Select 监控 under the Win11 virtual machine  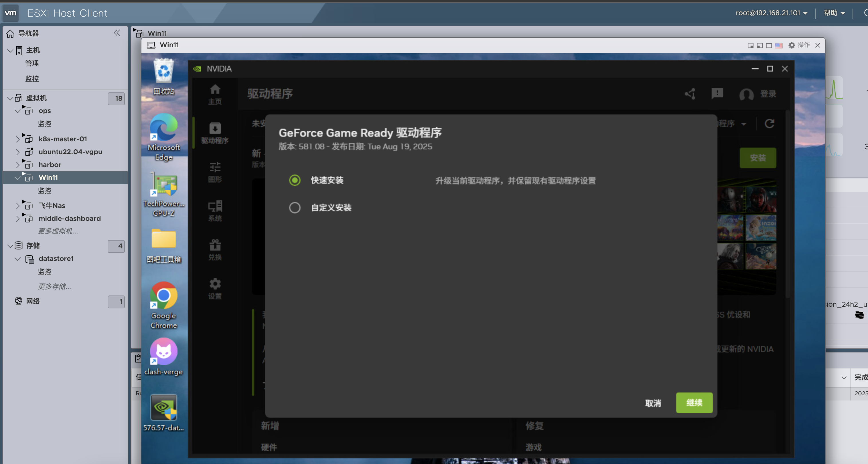[x=45, y=190]
